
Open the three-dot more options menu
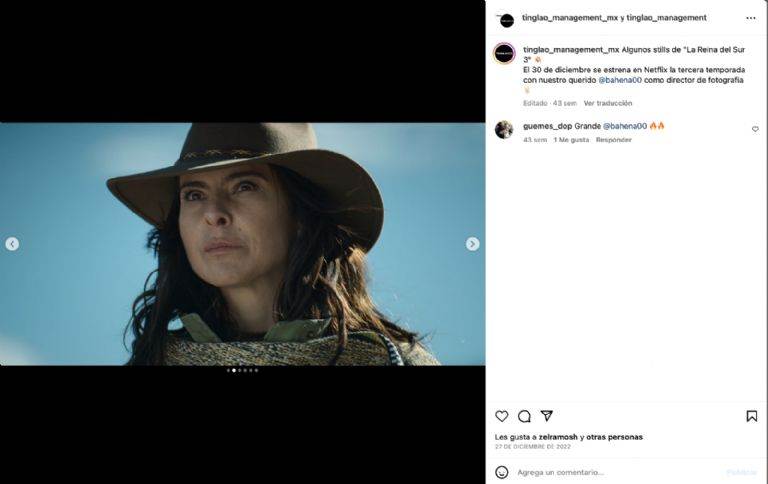click(x=751, y=18)
